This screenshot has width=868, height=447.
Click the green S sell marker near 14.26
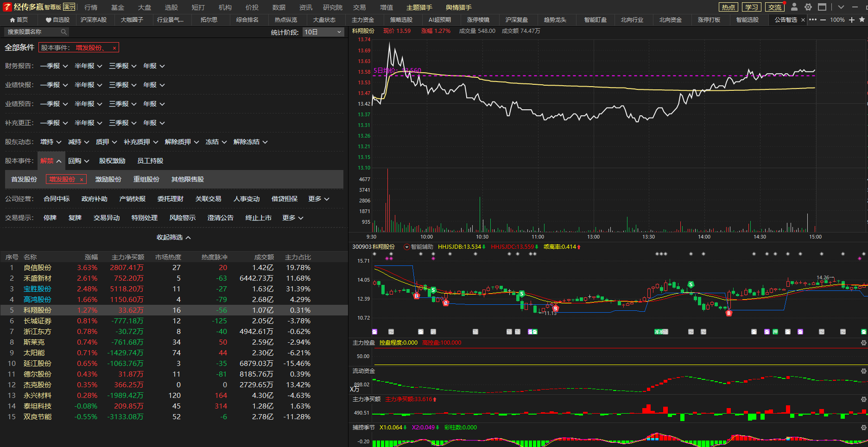tap(691, 284)
